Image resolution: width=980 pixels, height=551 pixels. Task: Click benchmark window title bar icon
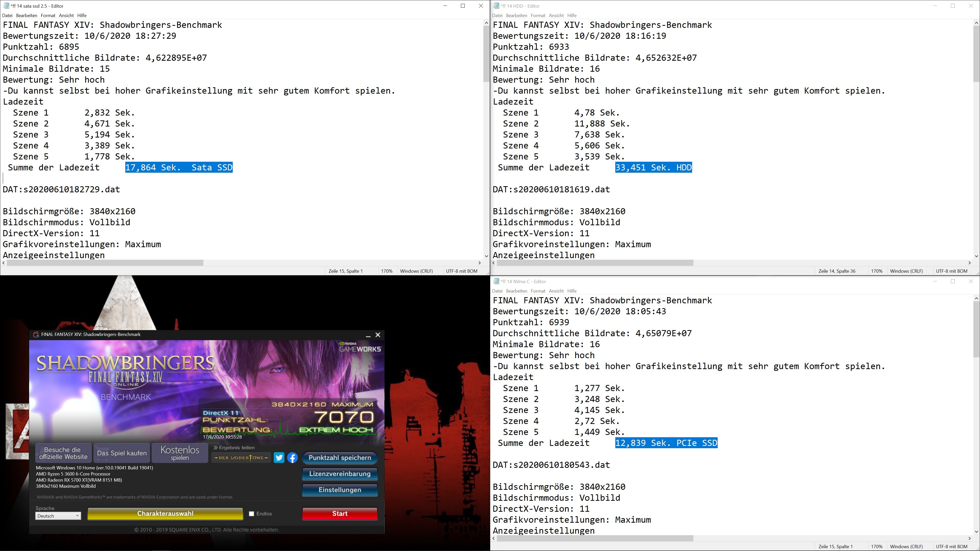[36, 335]
